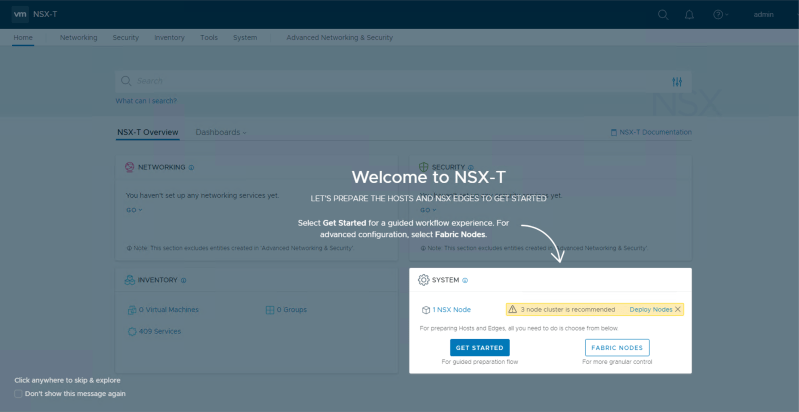Click the NSX Node cube icon
Image resolution: width=799 pixels, height=412 pixels.
pyautogui.click(x=425, y=310)
